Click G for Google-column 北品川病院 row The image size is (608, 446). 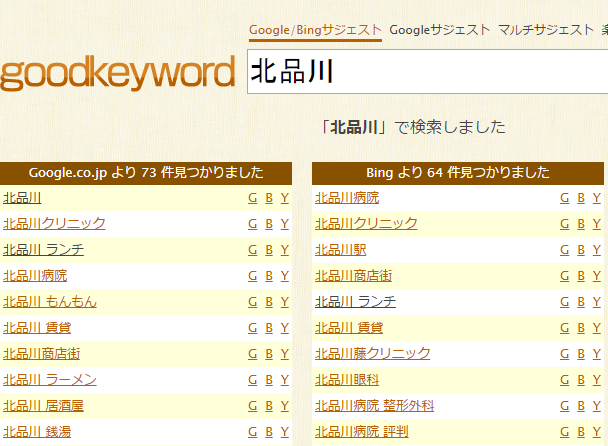tap(252, 276)
